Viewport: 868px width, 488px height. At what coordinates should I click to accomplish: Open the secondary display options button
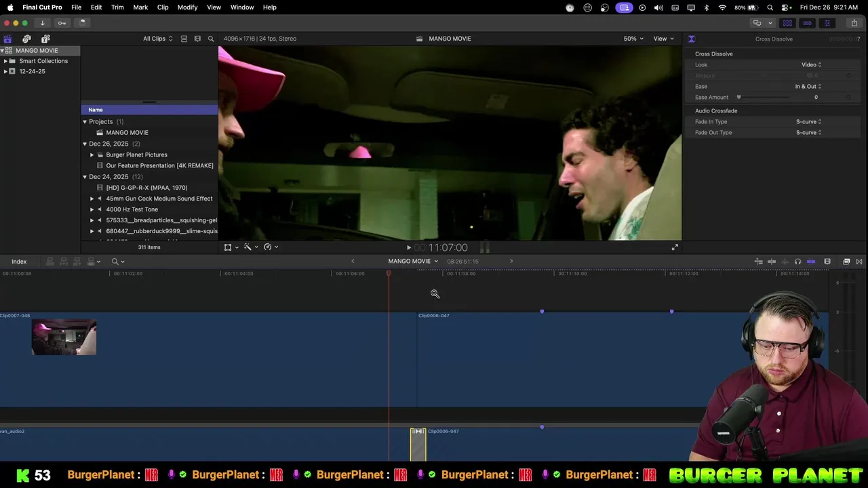click(757, 23)
